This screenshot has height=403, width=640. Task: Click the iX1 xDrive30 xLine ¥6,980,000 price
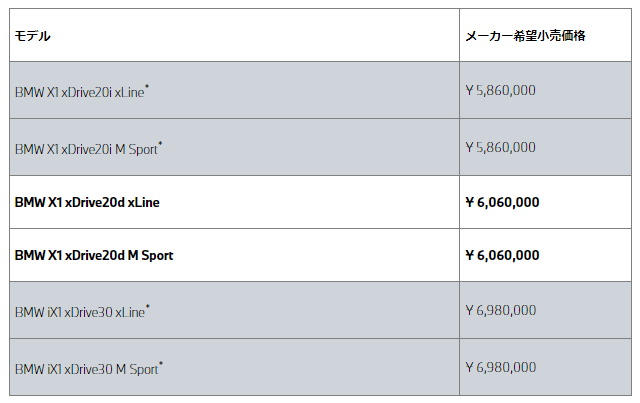pyautogui.click(x=500, y=310)
